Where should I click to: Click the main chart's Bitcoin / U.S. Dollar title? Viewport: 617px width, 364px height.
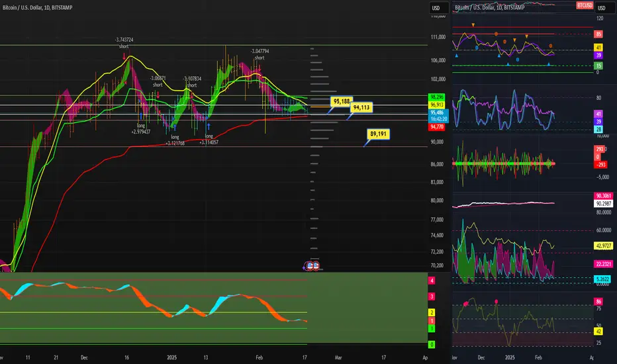point(37,7)
